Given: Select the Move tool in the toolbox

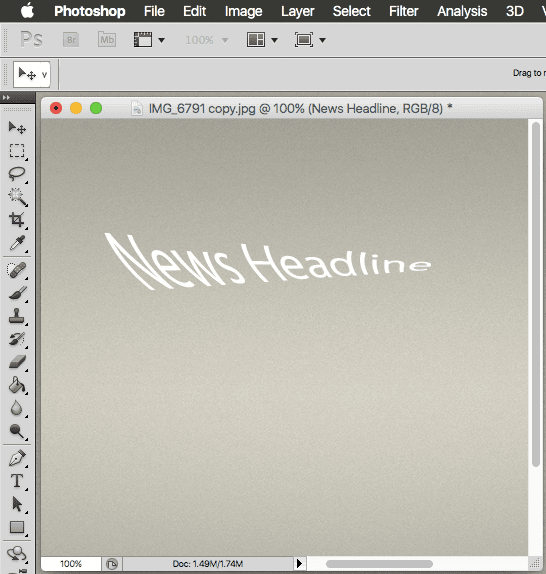Looking at the screenshot, I should 17,128.
